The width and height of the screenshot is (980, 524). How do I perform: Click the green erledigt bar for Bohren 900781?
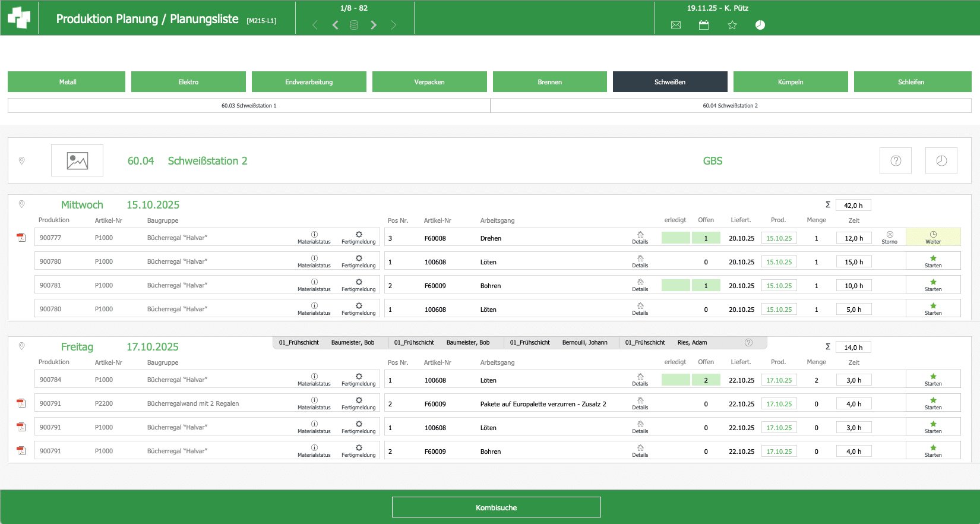coord(675,285)
